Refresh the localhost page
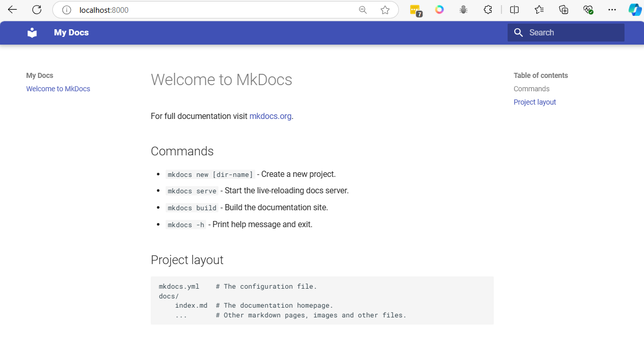 tap(37, 10)
